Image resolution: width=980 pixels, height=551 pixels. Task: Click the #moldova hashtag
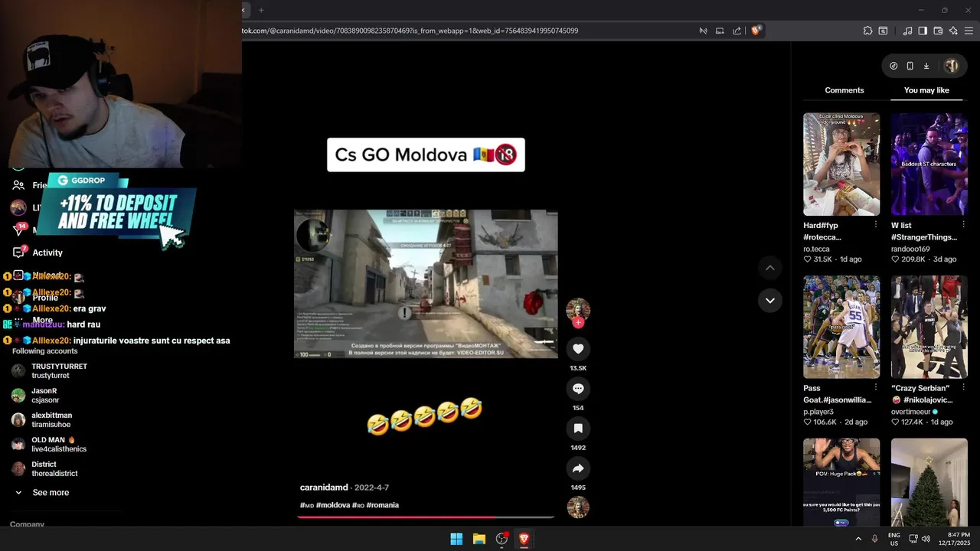(333, 505)
